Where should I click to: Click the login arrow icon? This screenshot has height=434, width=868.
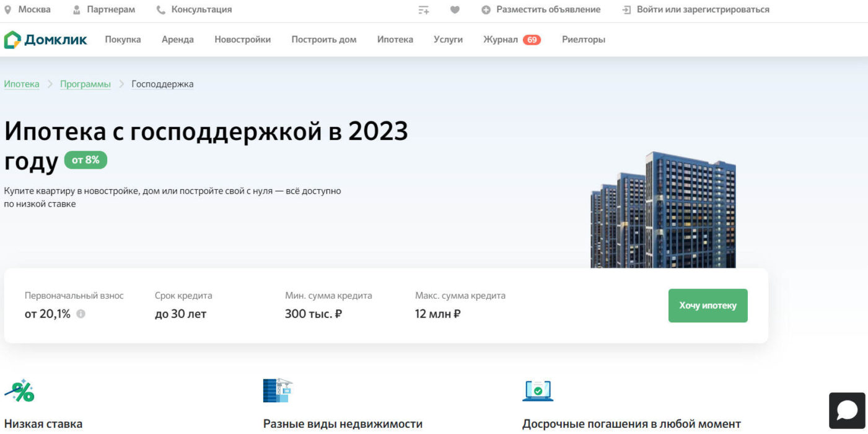626,9
